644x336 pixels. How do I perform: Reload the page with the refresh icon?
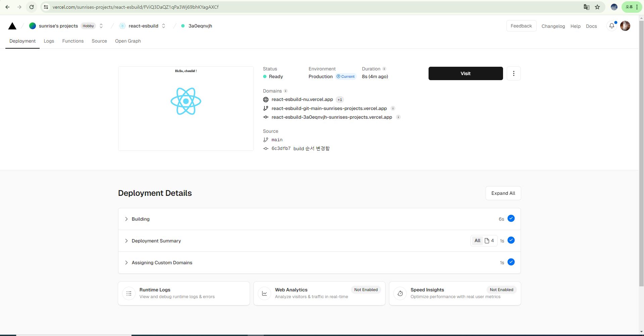(32, 7)
